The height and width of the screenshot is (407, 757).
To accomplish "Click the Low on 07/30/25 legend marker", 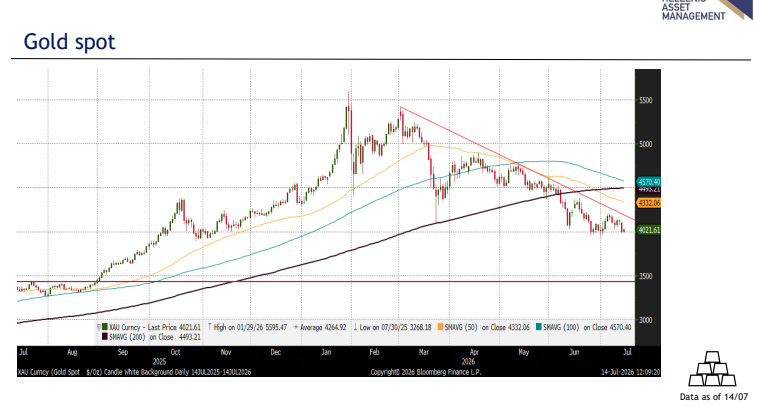I will click(x=355, y=327).
